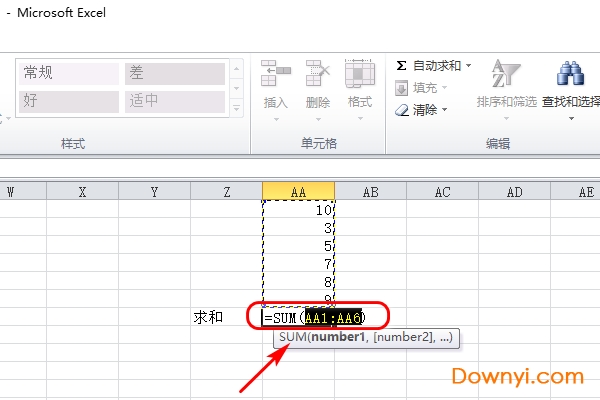This screenshot has width=600, height=400.
Task: Expand the Clear dropdown arrow
Action: point(445,110)
